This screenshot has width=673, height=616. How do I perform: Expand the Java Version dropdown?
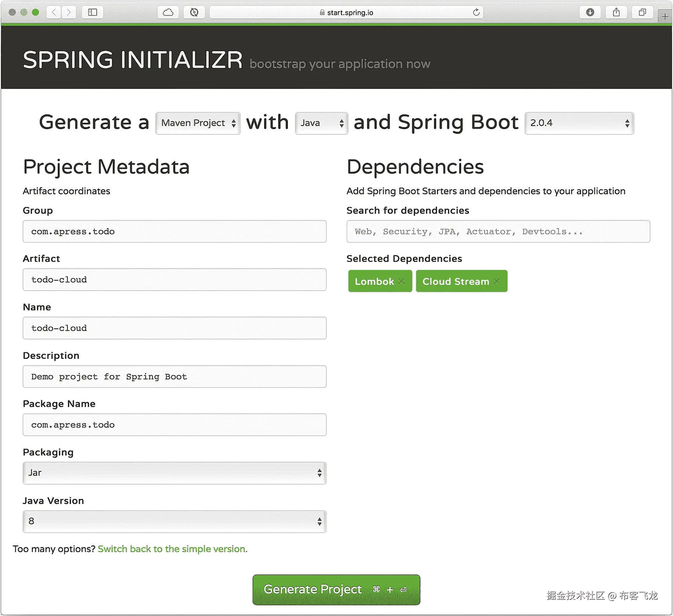coord(174,521)
